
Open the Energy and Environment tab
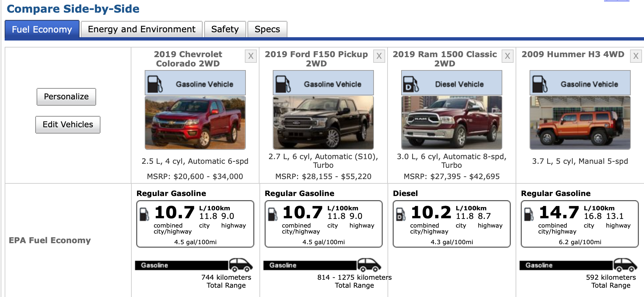141,29
